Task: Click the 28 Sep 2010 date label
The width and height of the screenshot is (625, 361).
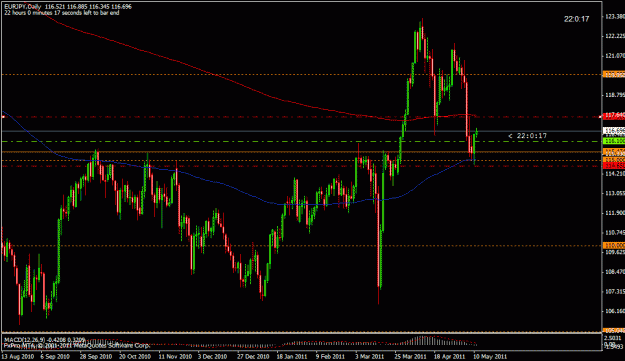Action: (x=95, y=356)
